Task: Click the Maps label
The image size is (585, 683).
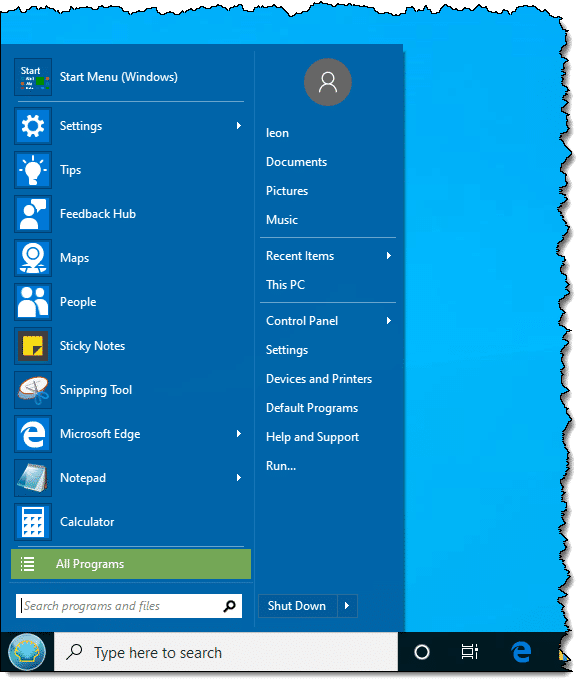Action: point(74,258)
